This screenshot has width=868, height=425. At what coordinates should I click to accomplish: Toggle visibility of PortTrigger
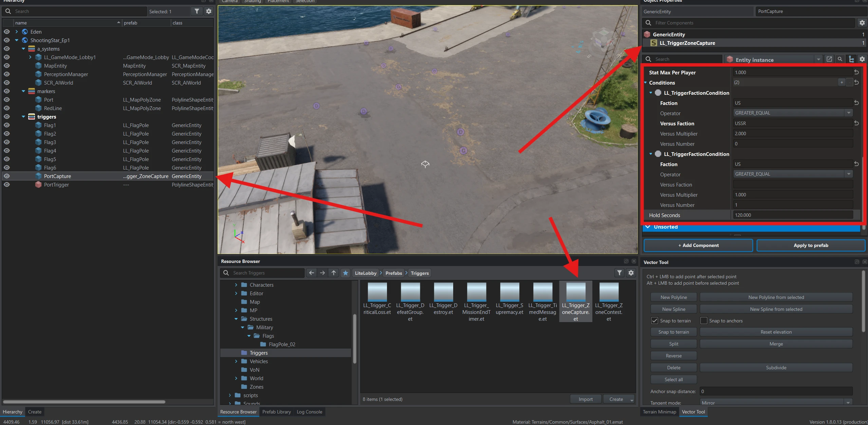tap(6, 184)
